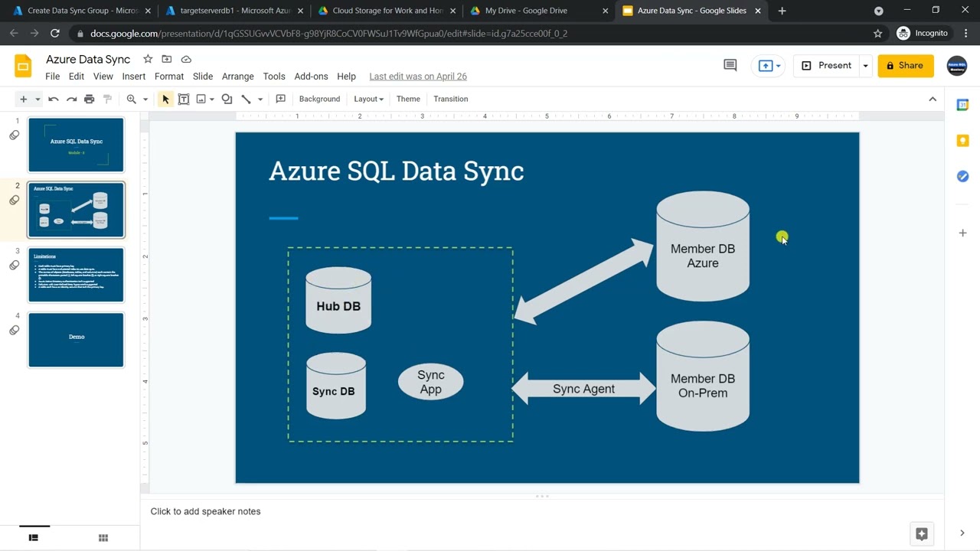Open comment history icon
980x551 pixels.
(x=730, y=65)
